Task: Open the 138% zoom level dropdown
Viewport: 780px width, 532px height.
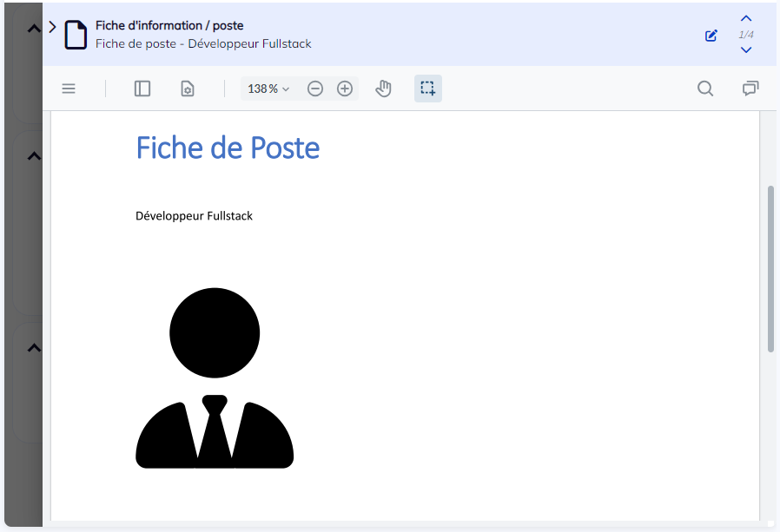Action: click(268, 89)
